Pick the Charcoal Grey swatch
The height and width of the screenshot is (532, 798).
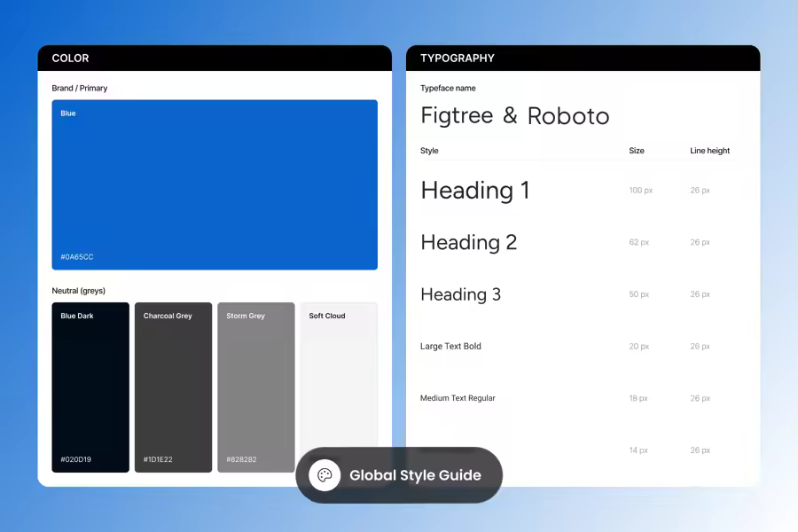(173, 387)
